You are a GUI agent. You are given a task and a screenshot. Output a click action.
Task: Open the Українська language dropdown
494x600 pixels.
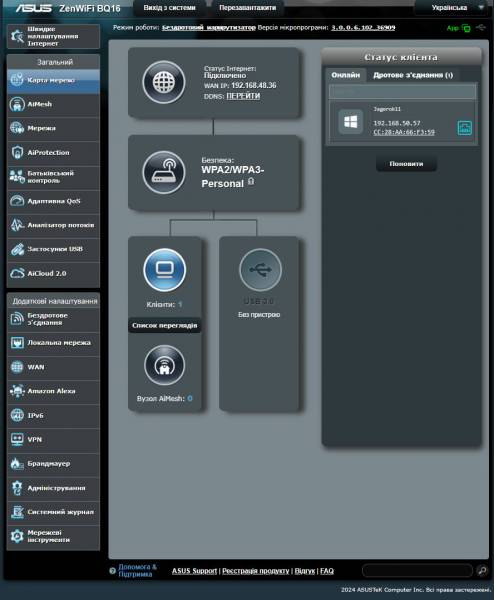pos(453,8)
